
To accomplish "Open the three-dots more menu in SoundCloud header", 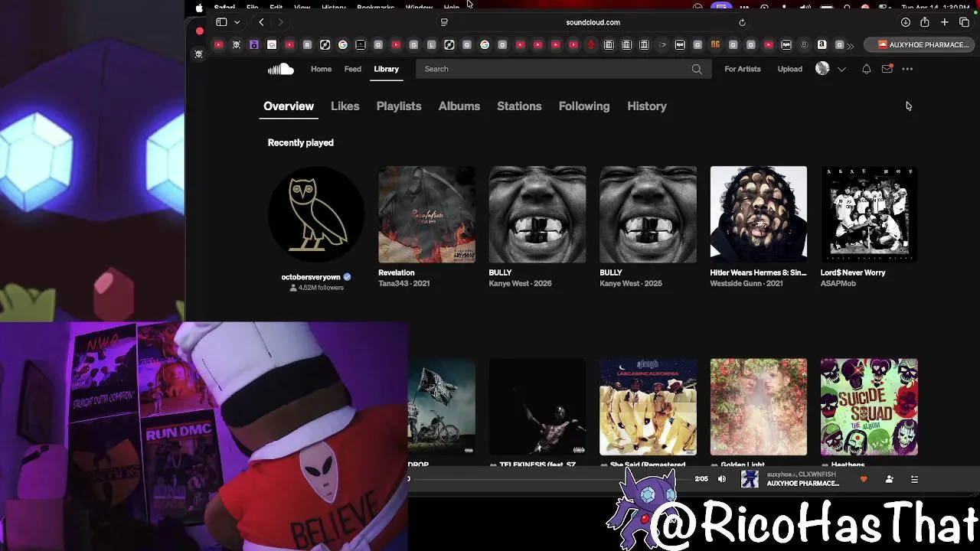I will (907, 69).
